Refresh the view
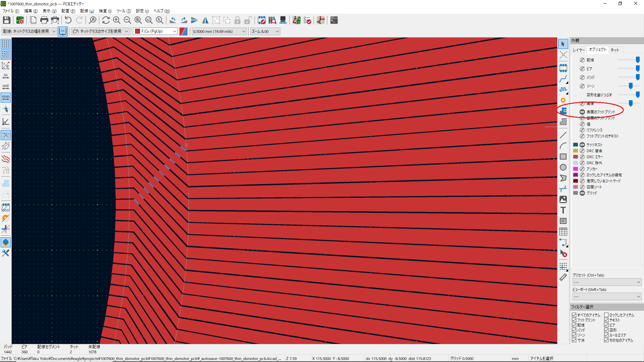Image resolution: width=644 pixels, height=362 pixels. click(106, 20)
